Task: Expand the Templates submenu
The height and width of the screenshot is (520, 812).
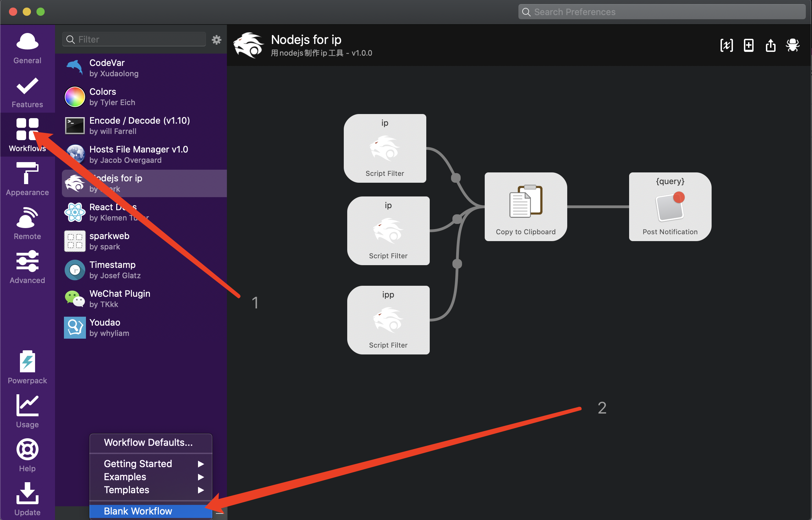Action: [x=151, y=490]
